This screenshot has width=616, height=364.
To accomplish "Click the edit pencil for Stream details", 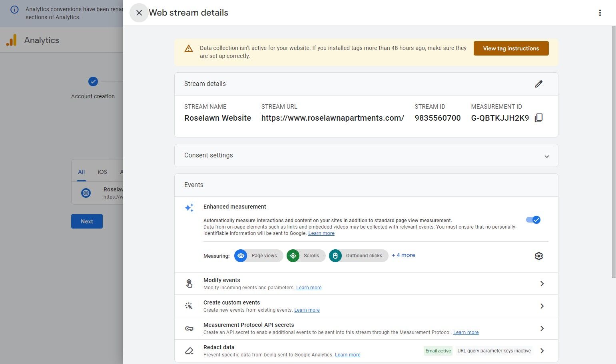I will coord(538,84).
